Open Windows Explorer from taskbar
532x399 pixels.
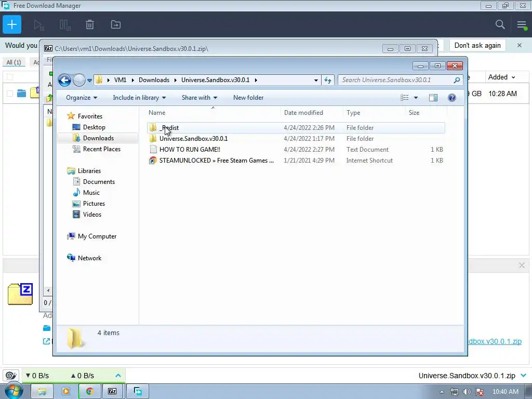(x=42, y=392)
